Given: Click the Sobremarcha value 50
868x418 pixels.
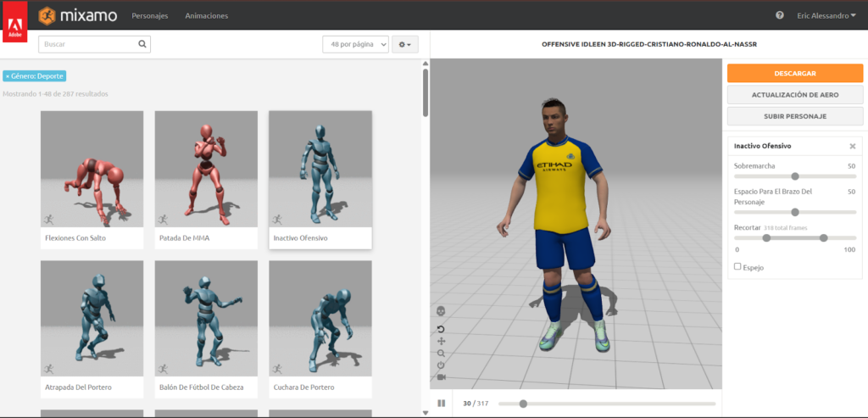Looking at the screenshot, I should tap(851, 166).
